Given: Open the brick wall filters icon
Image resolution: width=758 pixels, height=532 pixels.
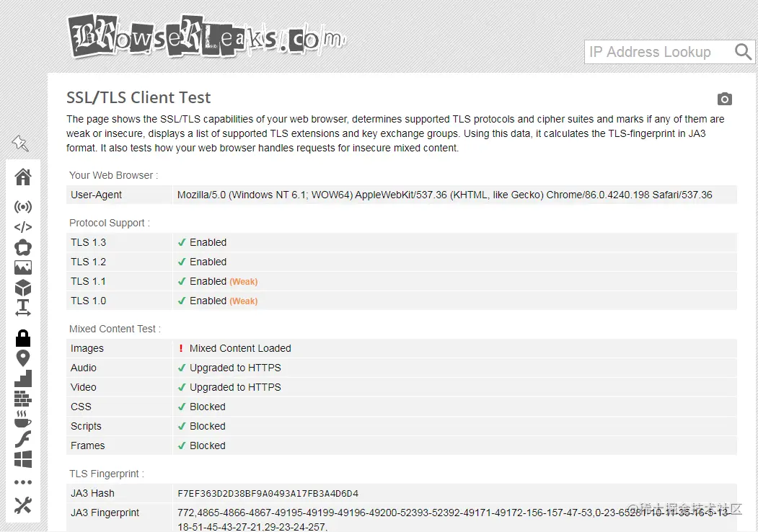Looking at the screenshot, I should tap(23, 399).
